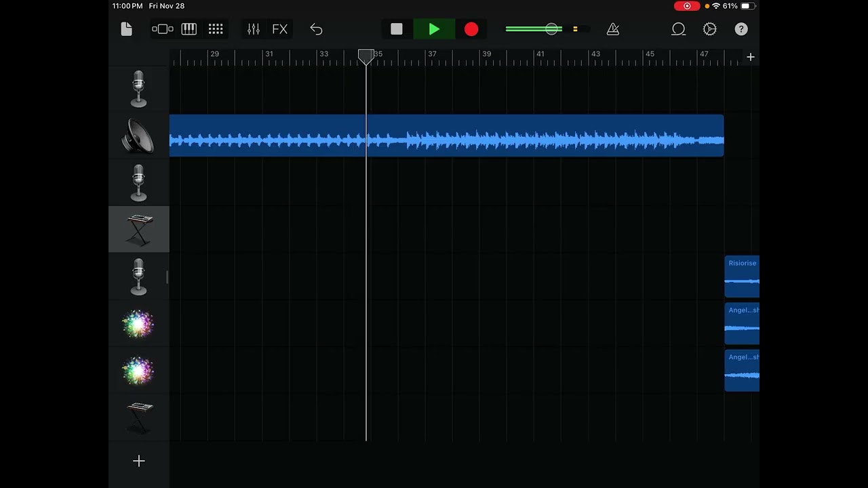Select the microphone track below the speaker
This screenshot has width=868, height=488.
(x=138, y=183)
